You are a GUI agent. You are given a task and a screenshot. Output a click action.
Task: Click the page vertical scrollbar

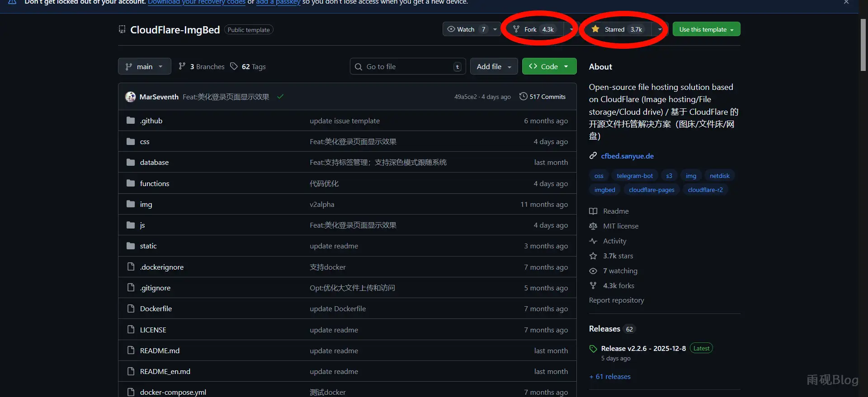tap(863, 45)
